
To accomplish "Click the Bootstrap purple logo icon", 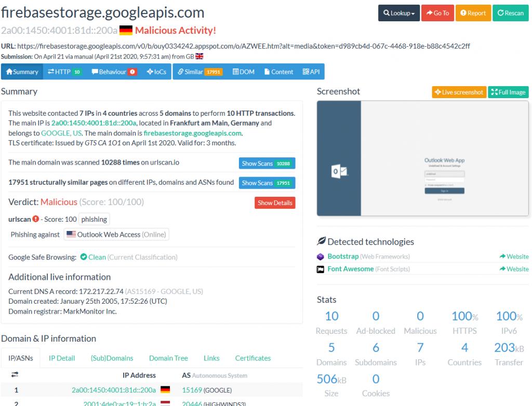I will [x=320, y=257].
